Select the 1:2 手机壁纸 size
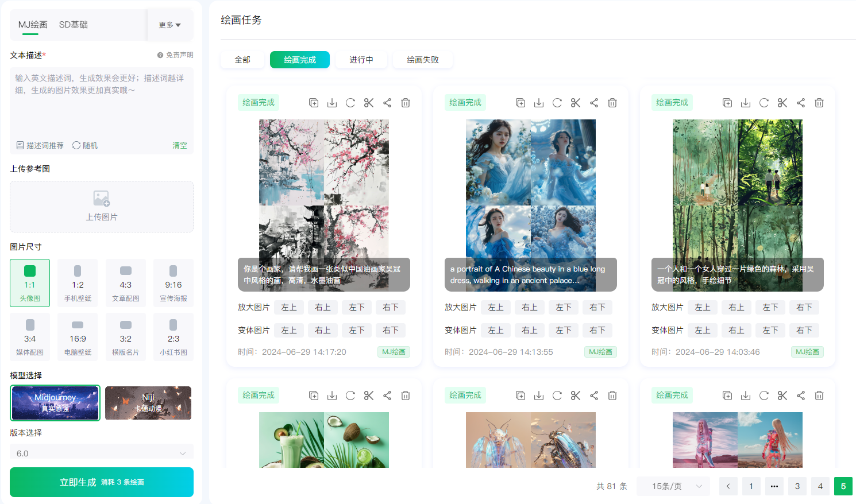This screenshot has width=856, height=504. (x=78, y=283)
